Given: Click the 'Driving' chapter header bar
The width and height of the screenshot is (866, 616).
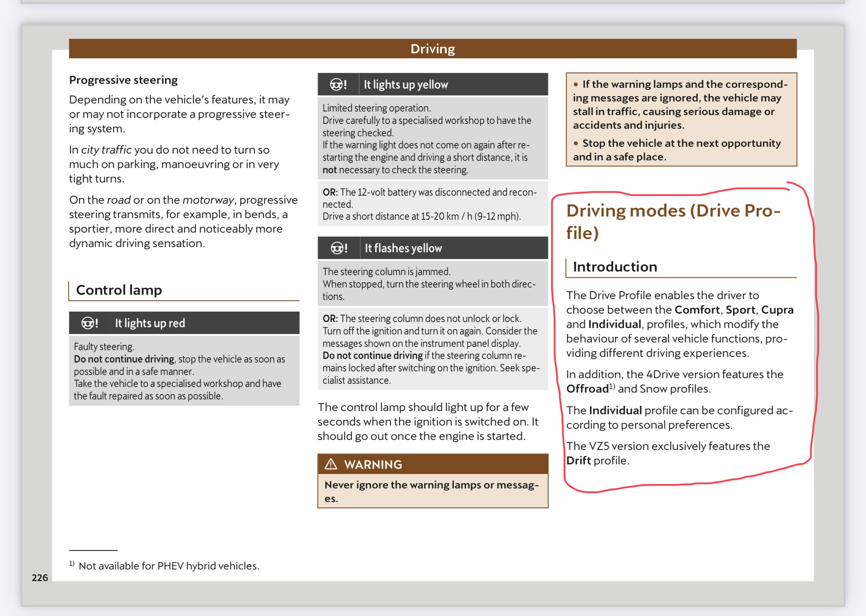Looking at the screenshot, I should [x=433, y=49].
